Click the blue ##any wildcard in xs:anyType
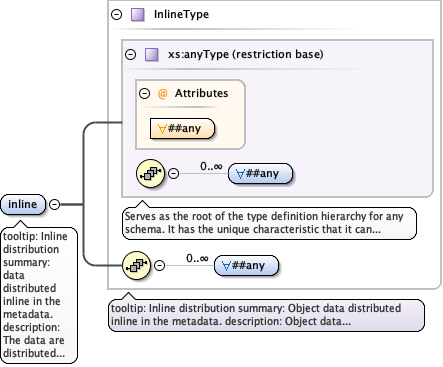443x367 pixels. [260, 173]
